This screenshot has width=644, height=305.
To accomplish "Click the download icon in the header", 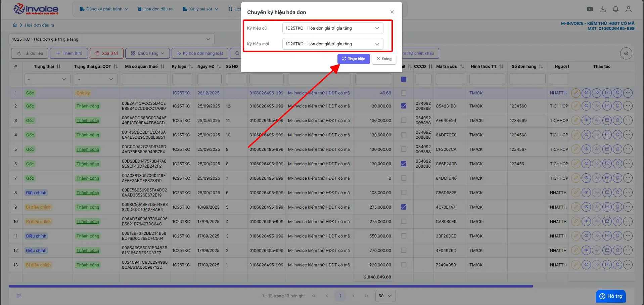I will click(x=603, y=9).
